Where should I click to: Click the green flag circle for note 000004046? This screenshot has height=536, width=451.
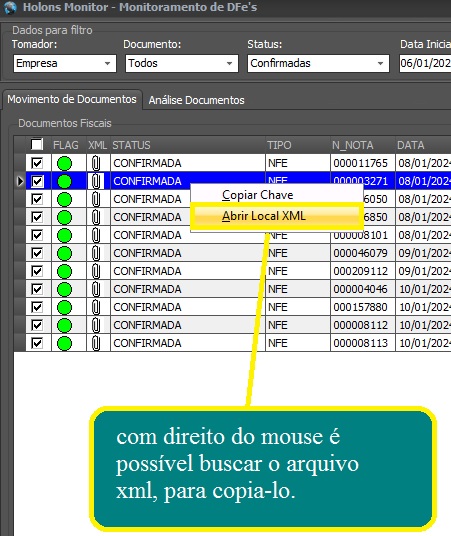pos(64,290)
